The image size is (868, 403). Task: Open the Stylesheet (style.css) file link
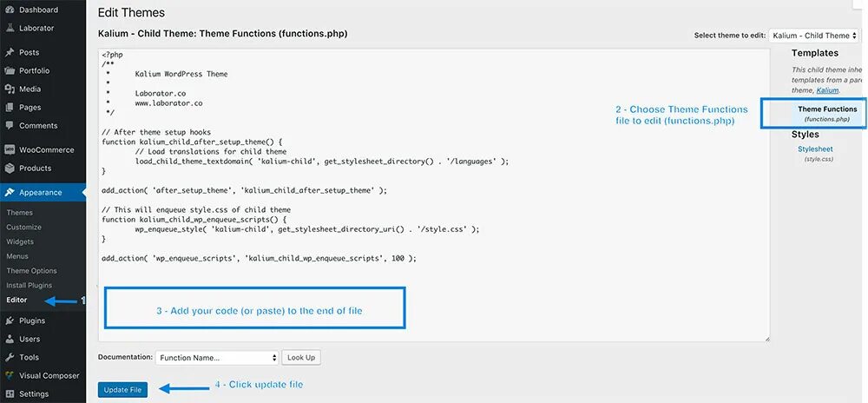coord(815,149)
